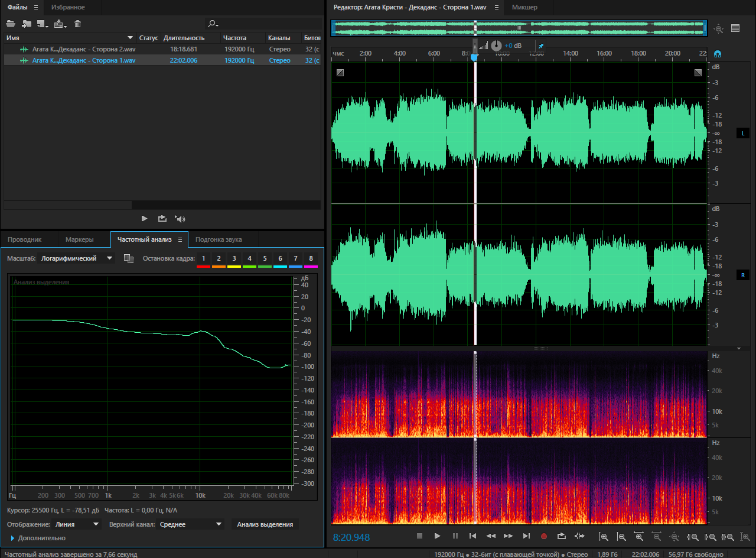The height and width of the screenshot is (558, 756).
Task: Open the Масштаб Логарифмический dropdown
Action: 77,258
